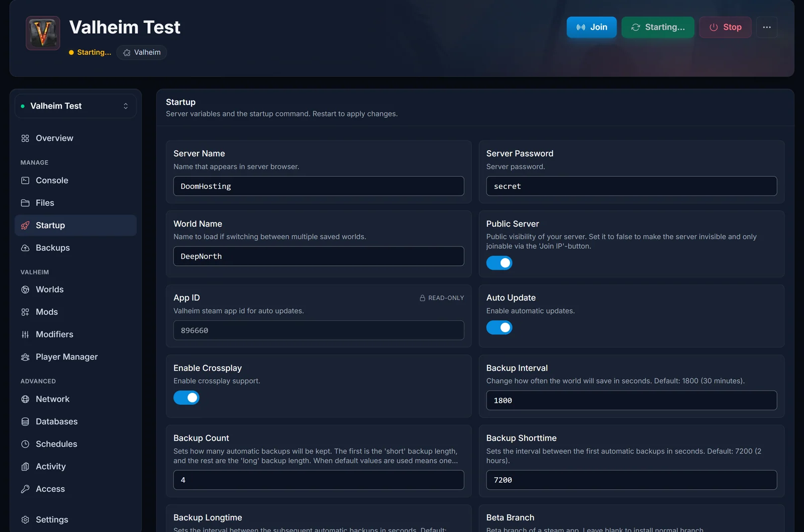Open the Files page

tap(75, 203)
